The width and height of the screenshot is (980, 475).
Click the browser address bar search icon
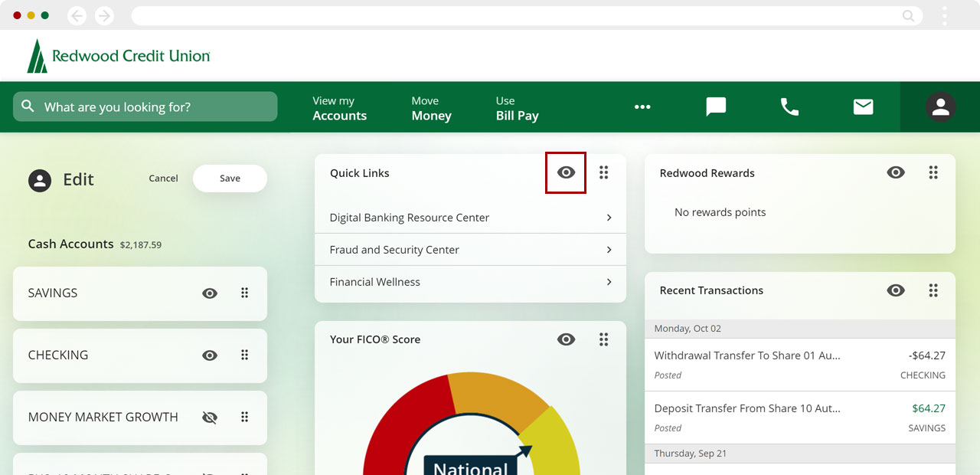pyautogui.click(x=908, y=15)
